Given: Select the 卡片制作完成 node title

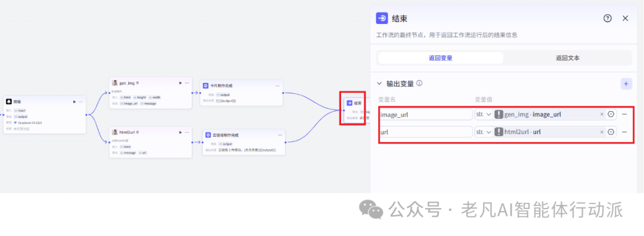Looking at the screenshot, I should tap(221, 85).
